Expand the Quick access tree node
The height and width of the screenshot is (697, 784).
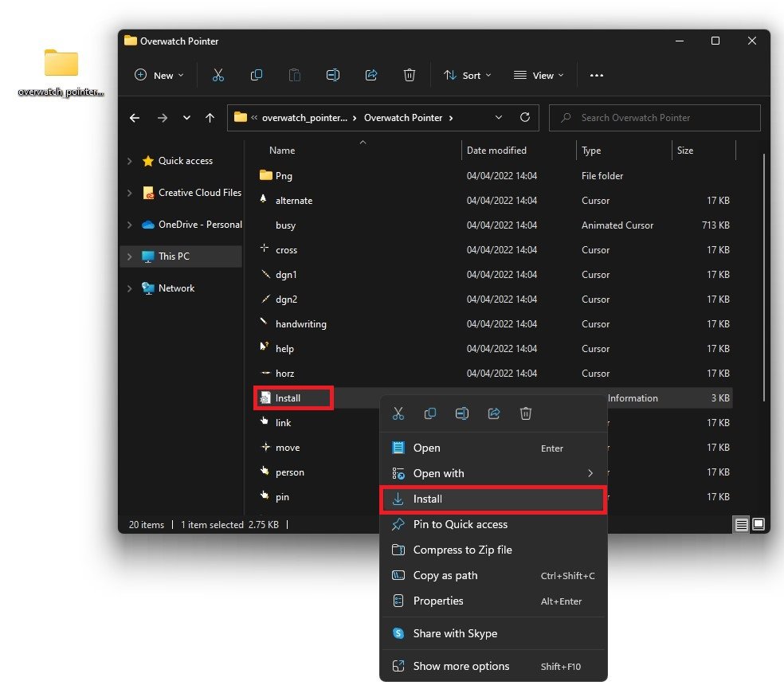tap(131, 161)
